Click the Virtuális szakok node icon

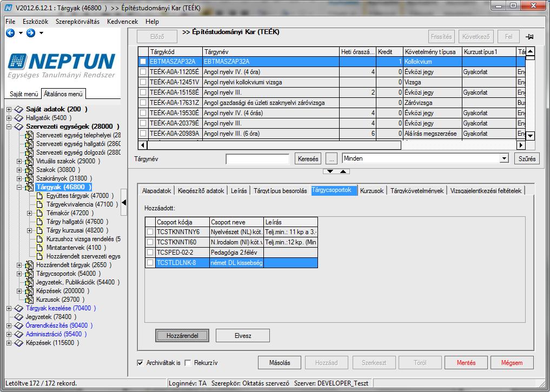pyautogui.click(x=29, y=161)
